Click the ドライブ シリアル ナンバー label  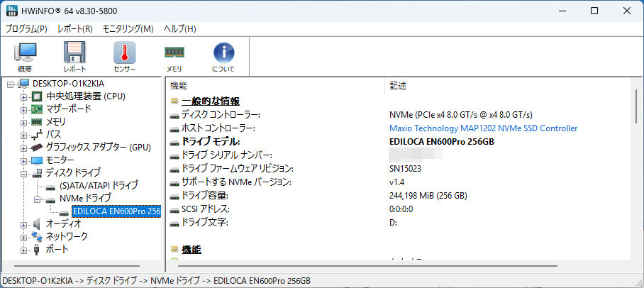pos(227,155)
